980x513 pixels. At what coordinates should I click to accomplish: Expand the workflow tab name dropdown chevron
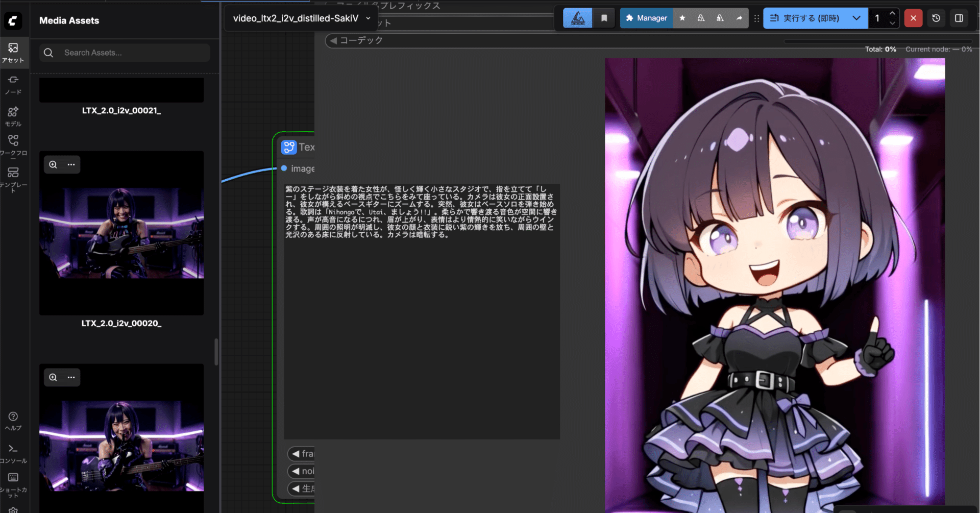[369, 18]
